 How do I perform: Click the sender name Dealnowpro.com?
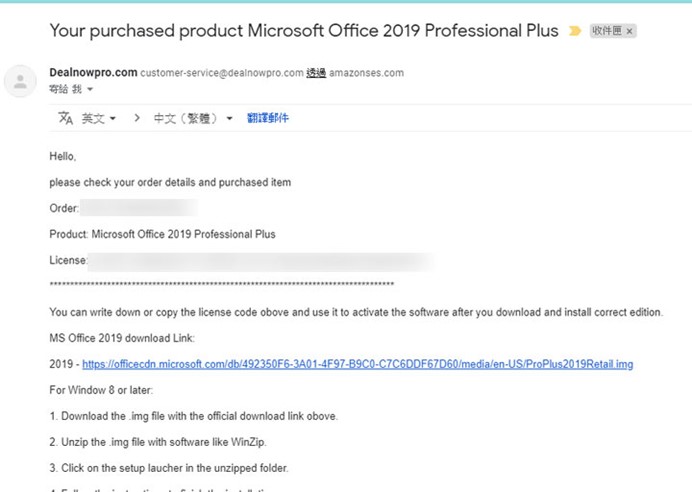93,73
